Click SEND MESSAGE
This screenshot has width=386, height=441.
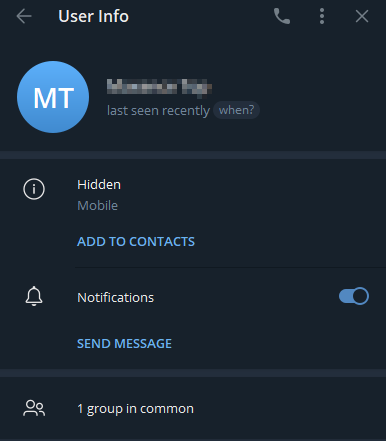click(124, 343)
